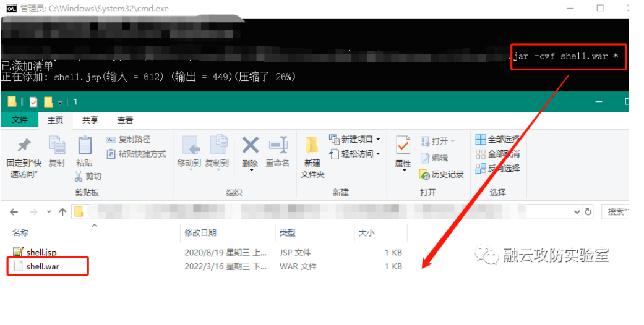Open the File (文件) tab
Image resolution: width=644 pixels, height=325 pixels.
(x=20, y=120)
